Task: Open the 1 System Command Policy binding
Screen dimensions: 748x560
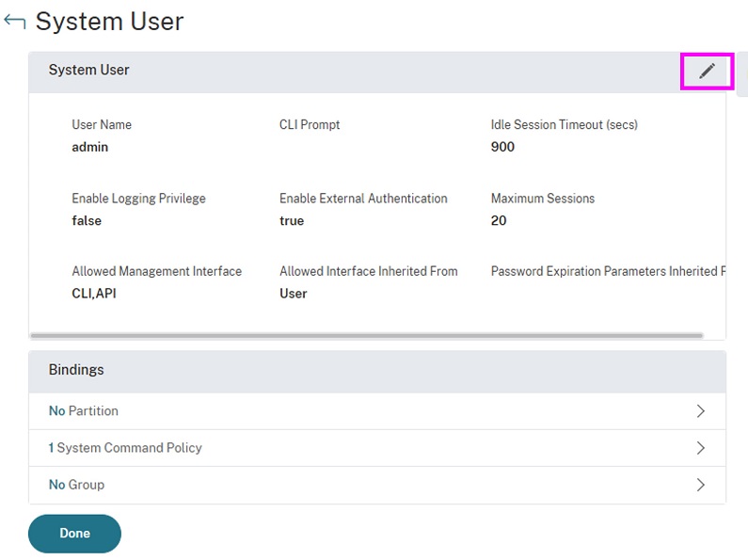Action: pyautogui.click(x=125, y=448)
